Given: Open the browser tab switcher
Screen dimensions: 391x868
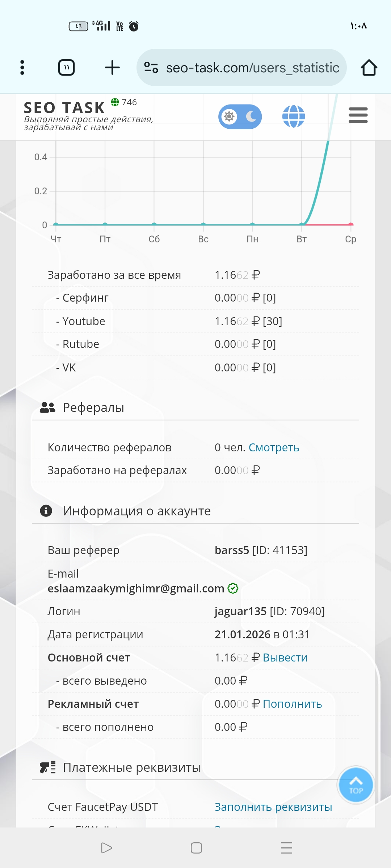Looking at the screenshot, I should coord(67,68).
